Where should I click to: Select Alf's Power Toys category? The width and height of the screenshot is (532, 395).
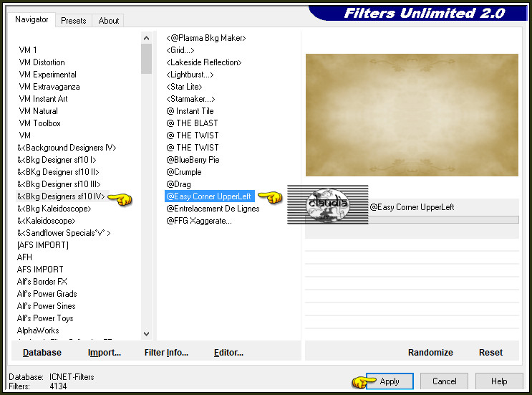pos(45,318)
